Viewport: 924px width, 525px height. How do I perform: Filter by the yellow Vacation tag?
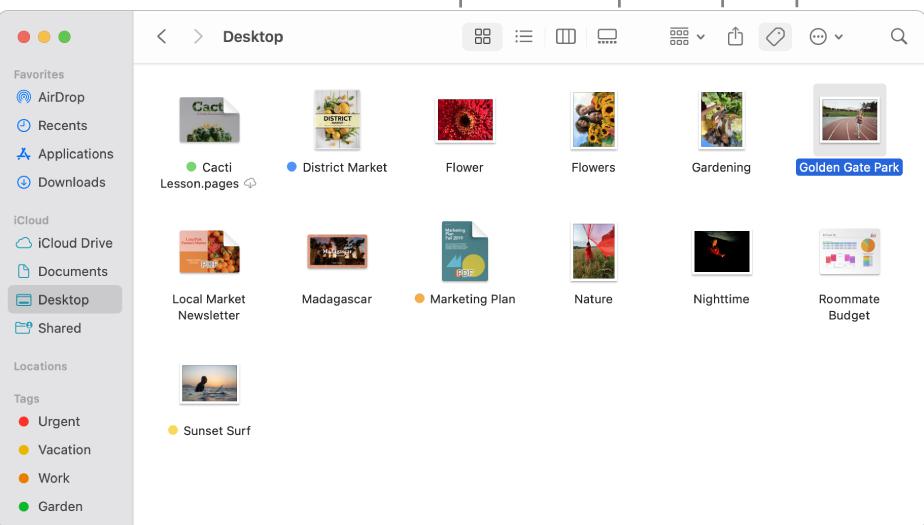coord(65,450)
